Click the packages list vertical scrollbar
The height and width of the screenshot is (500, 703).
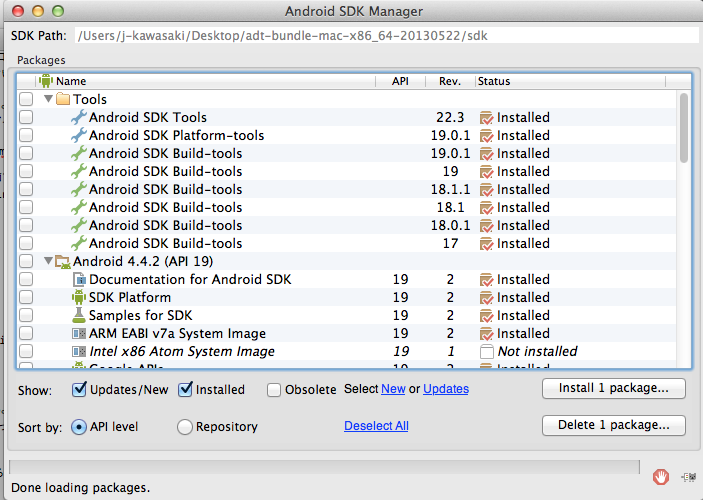click(684, 126)
